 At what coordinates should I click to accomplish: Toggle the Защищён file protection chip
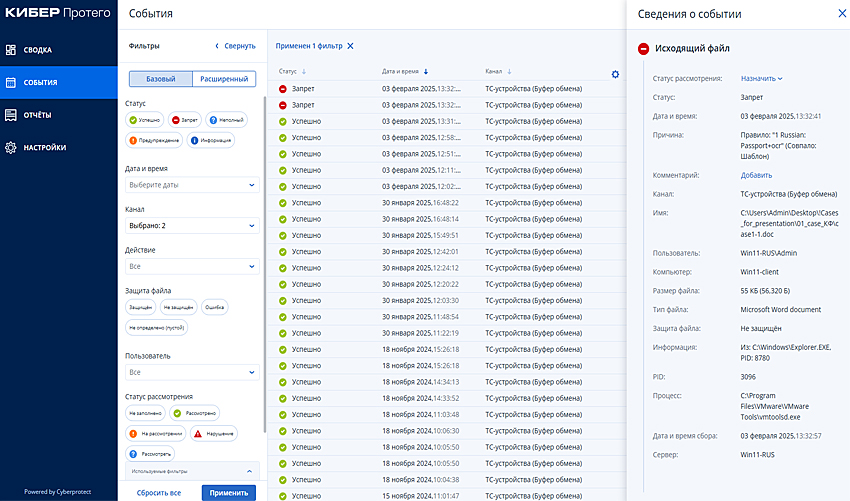140,307
